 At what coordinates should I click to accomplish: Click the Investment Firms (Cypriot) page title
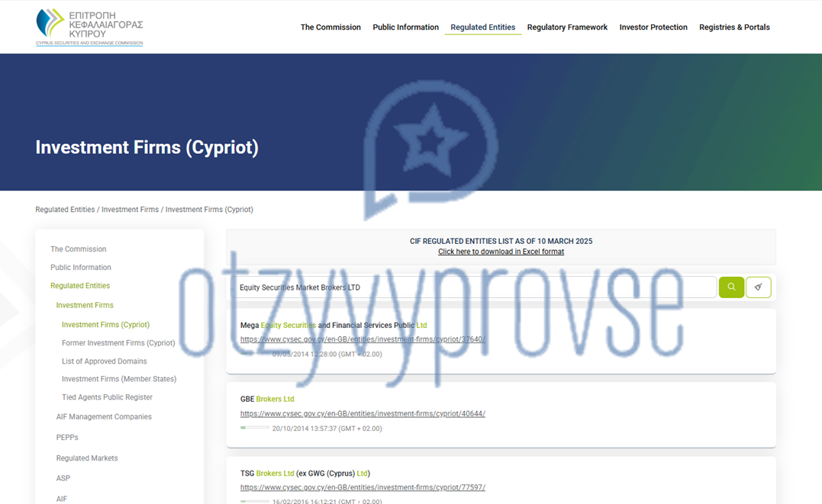click(x=147, y=148)
